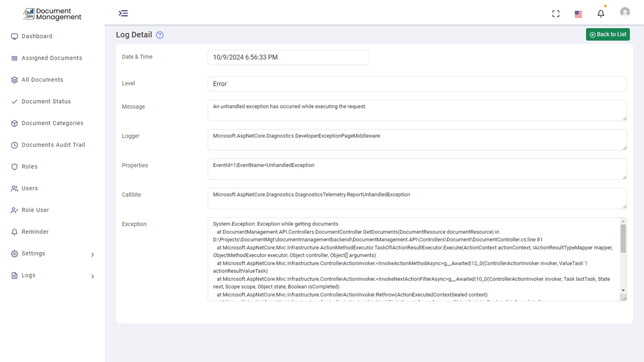The height and width of the screenshot is (362, 644).
Task: Open the Roles section
Action: point(30,166)
